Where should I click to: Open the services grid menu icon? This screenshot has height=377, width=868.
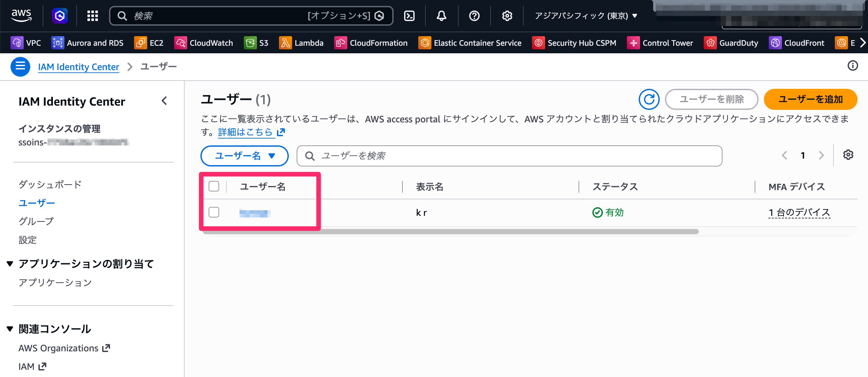(92, 16)
